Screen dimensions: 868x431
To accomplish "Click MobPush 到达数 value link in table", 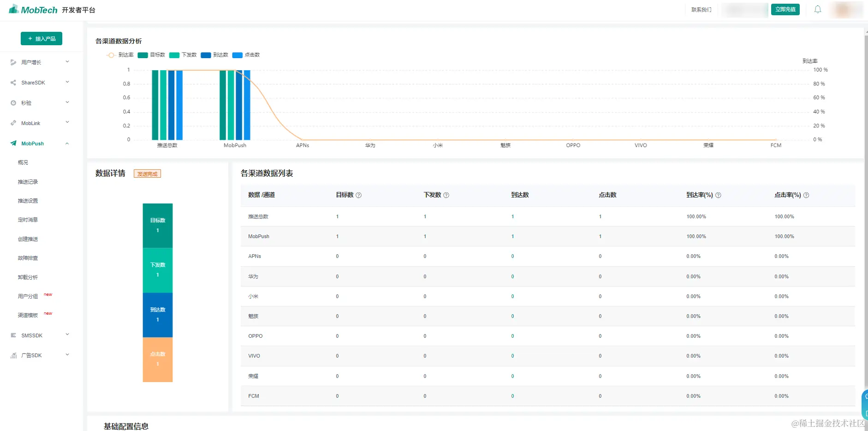I will [512, 236].
